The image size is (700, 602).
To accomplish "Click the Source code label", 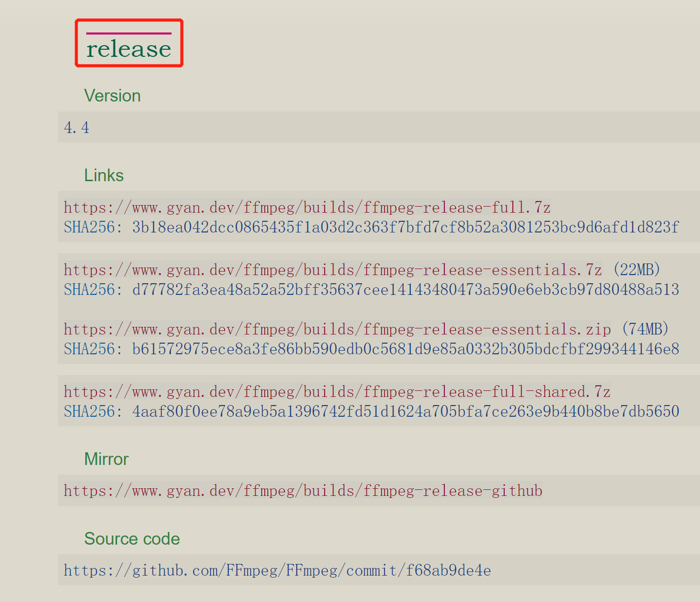I will 132,539.
